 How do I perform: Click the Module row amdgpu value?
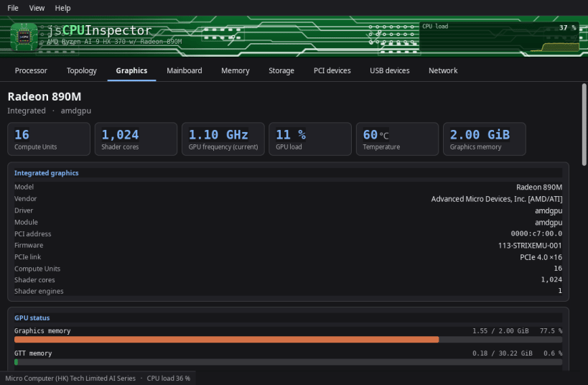pyautogui.click(x=549, y=223)
